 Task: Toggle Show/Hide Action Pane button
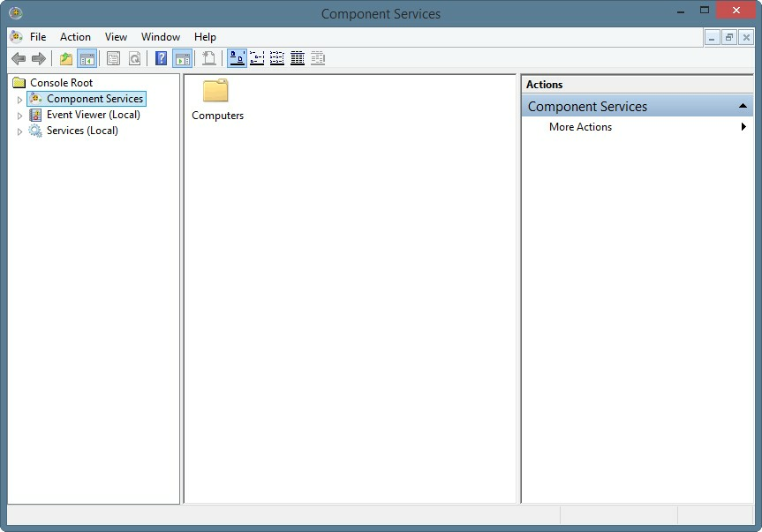pos(182,59)
